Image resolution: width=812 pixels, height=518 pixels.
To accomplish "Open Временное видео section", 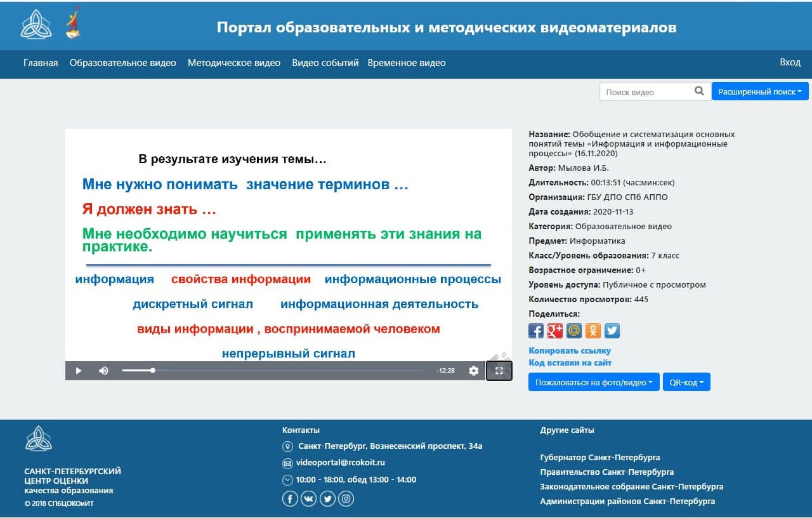I will coord(407,63).
